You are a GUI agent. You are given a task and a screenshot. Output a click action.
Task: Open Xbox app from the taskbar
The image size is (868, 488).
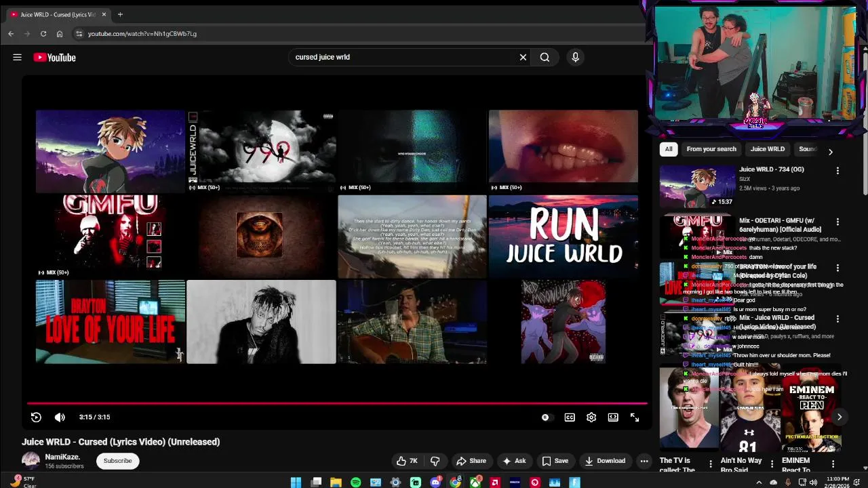[x=475, y=483]
